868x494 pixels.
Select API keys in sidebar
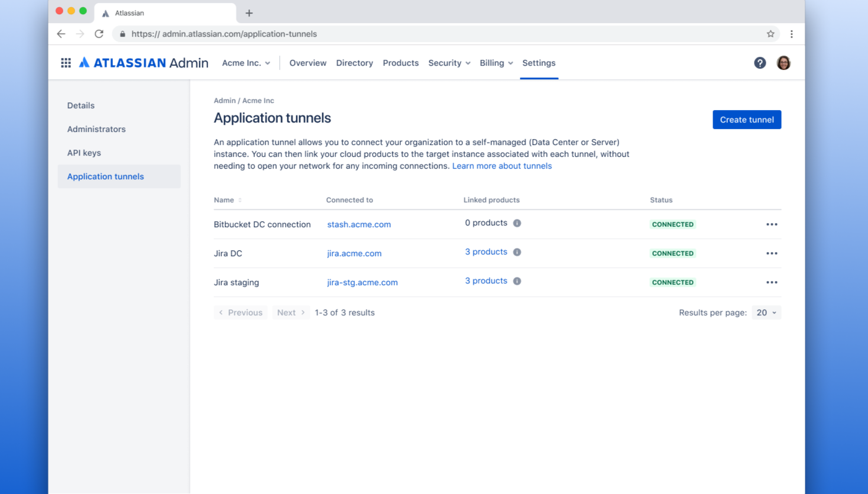point(84,153)
